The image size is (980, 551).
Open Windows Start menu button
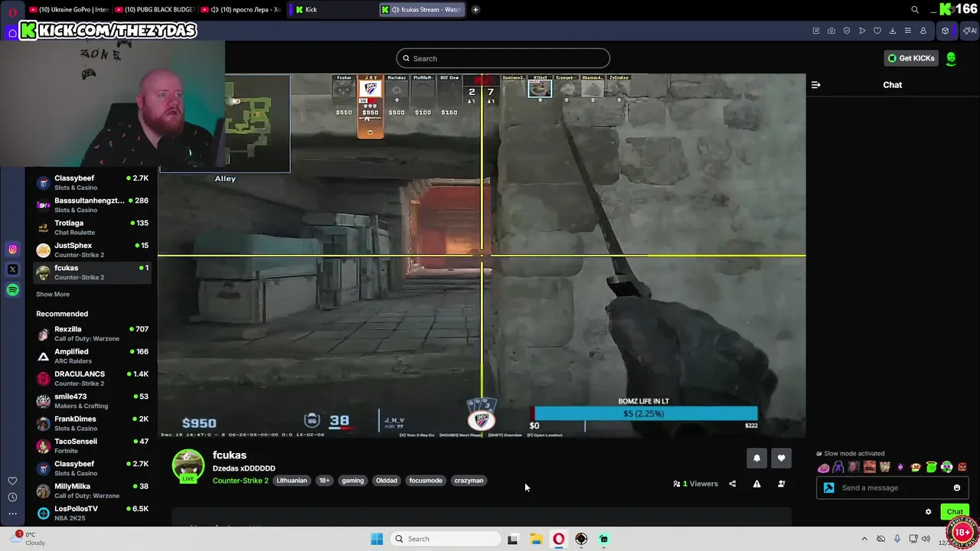[x=377, y=539]
